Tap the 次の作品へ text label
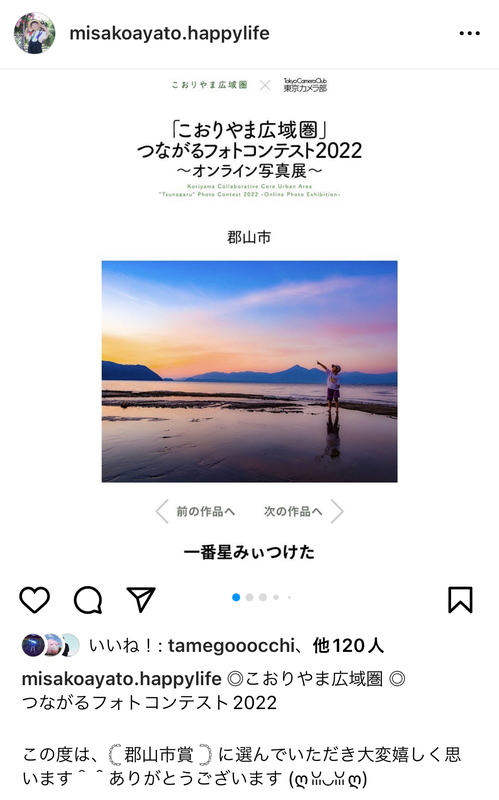 (x=293, y=511)
